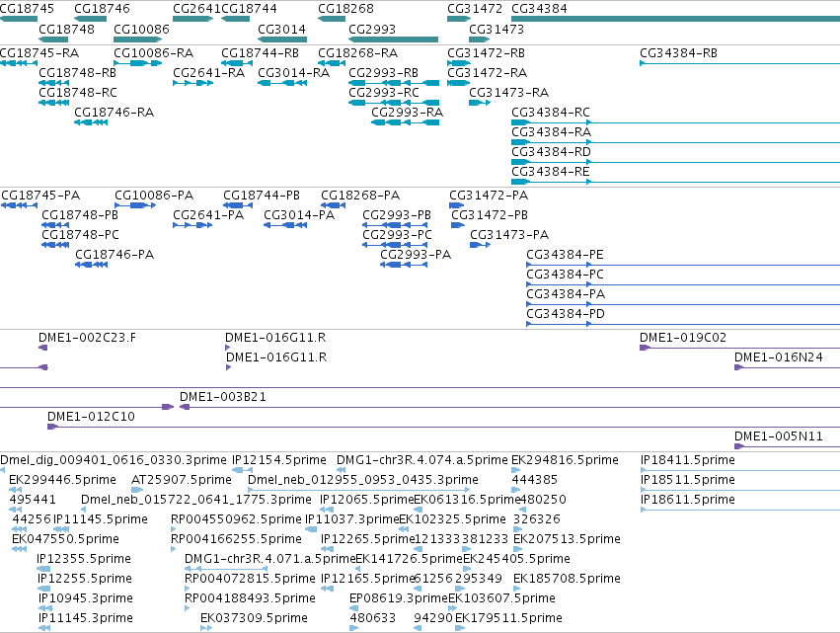840x633 pixels.
Task: Click protein label CG18746-PA
Action: coord(115,255)
